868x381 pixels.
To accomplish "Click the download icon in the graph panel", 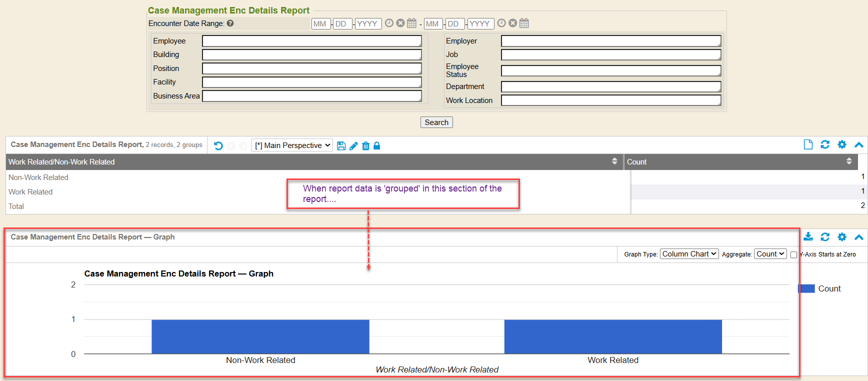I will point(808,237).
